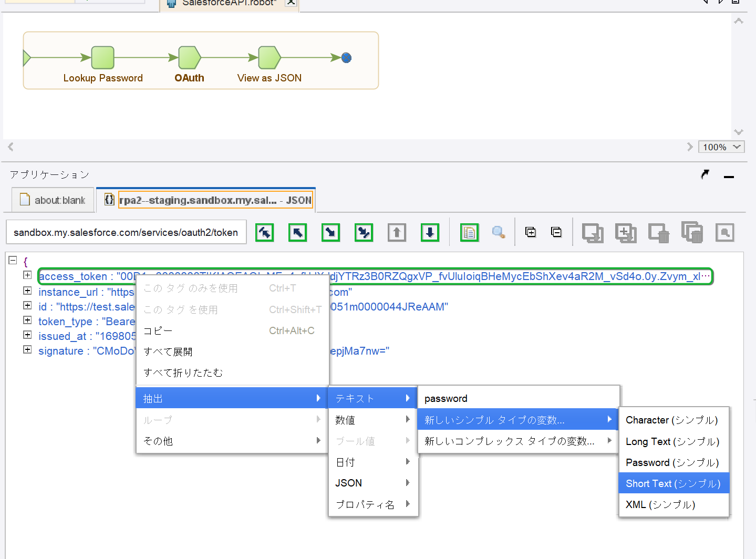Screen dimensions: 756x559
Task: Click the View as JSON step node
Action: pos(270,57)
